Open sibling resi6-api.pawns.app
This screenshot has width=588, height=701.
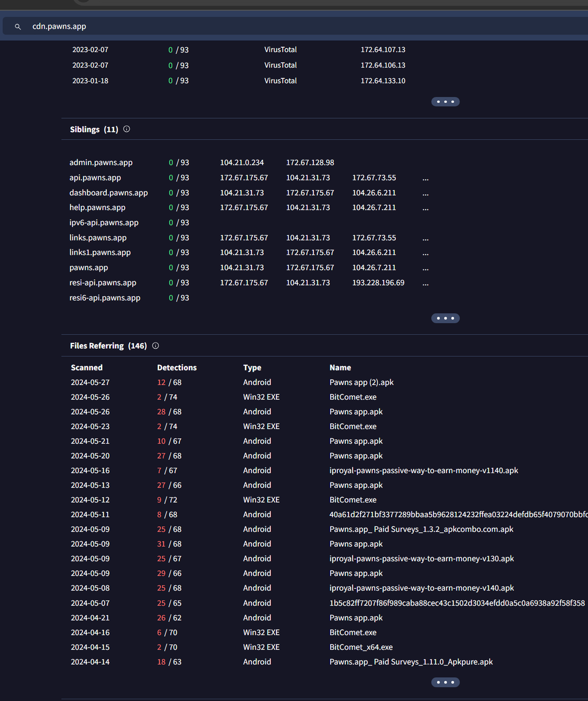point(105,298)
